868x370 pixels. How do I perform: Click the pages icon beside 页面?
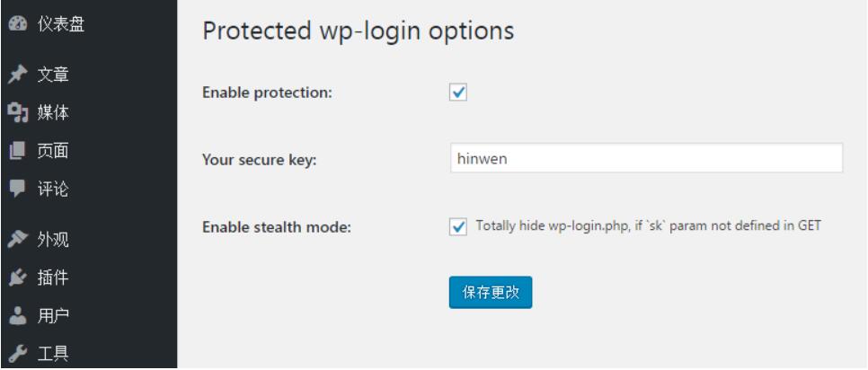point(17,152)
